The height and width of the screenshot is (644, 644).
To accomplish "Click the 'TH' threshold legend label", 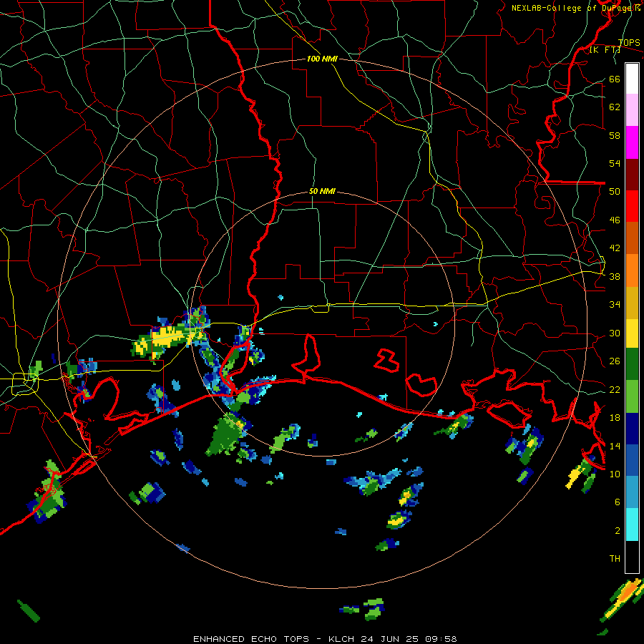I will pyautogui.click(x=615, y=559).
